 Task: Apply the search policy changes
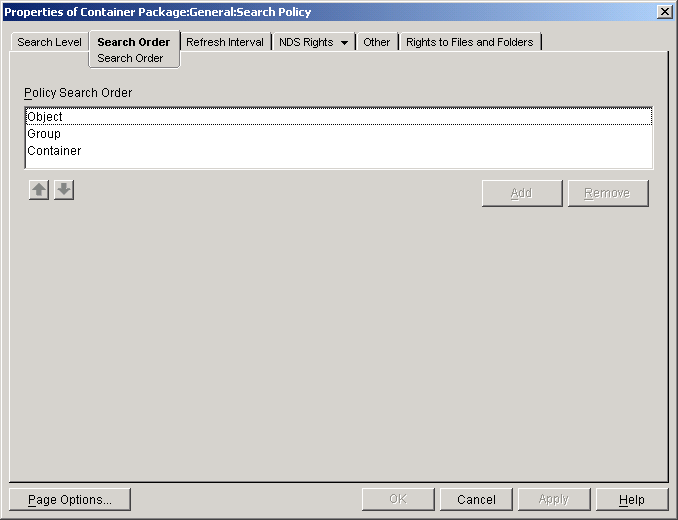(x=554, y=500)
